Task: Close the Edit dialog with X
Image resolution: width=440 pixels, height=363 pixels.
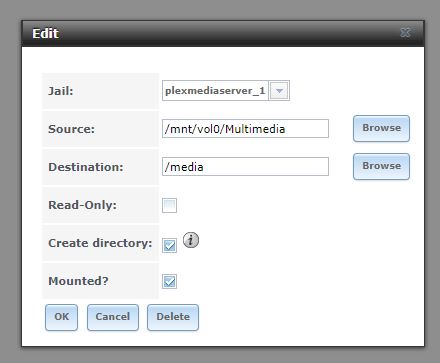Action: point(405,32)
